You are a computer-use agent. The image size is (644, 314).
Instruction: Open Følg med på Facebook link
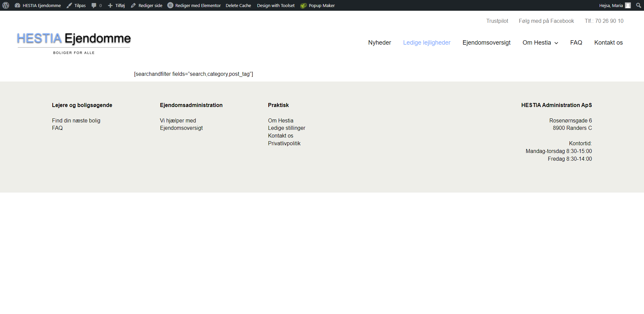pos(546,21)
